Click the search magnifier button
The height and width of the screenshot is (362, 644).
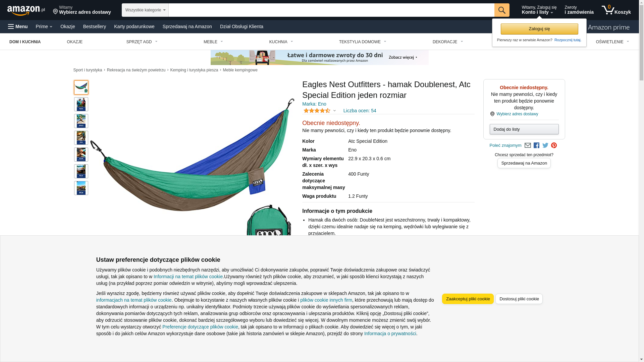click(x=502, y=10)
